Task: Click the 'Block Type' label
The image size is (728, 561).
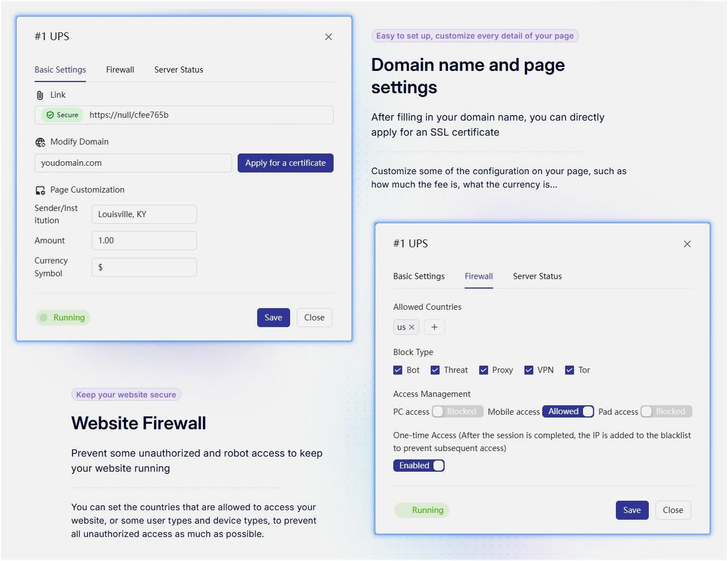Action: (413, 352)
